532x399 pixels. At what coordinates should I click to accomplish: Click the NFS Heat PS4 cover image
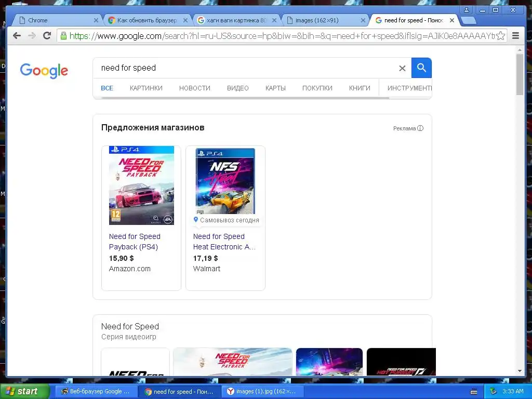point(225,181)
